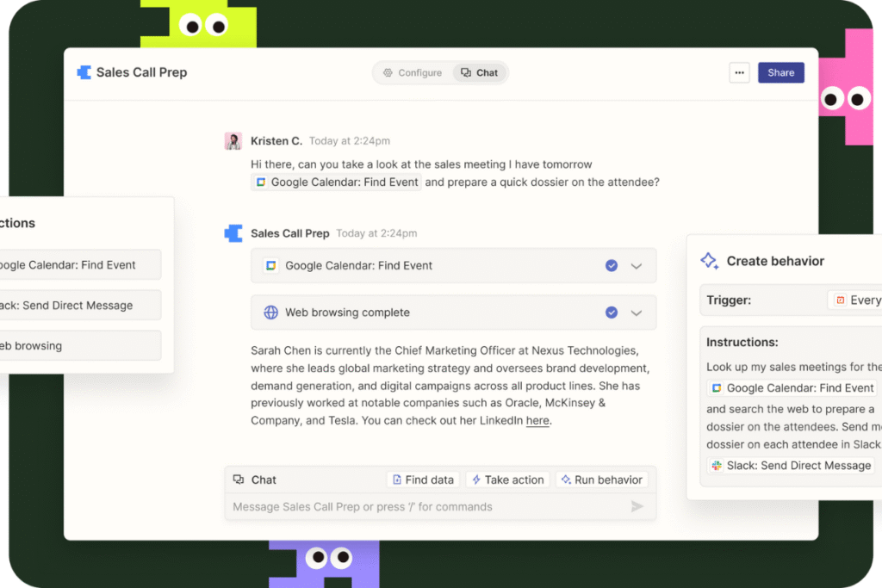882x588 pixels.
Task: Click the blue agent logo beside Sales Call Prep title
Action: tap(84, 72)
